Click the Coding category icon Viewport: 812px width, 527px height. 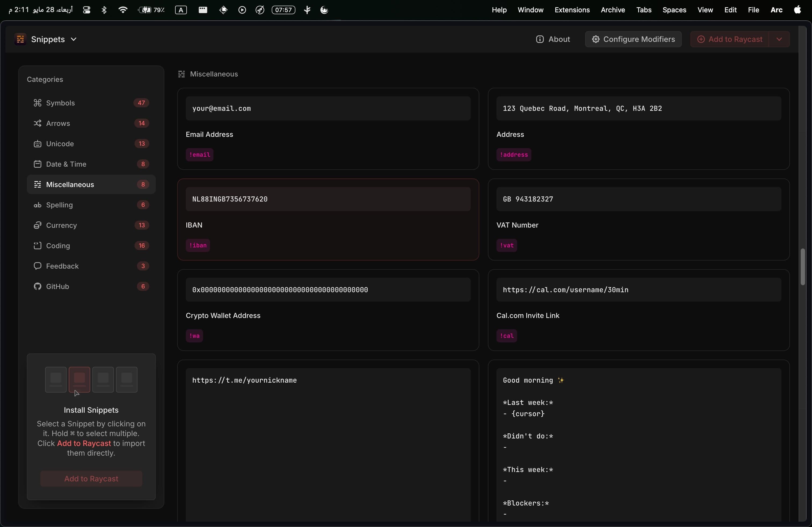[37, 246]
